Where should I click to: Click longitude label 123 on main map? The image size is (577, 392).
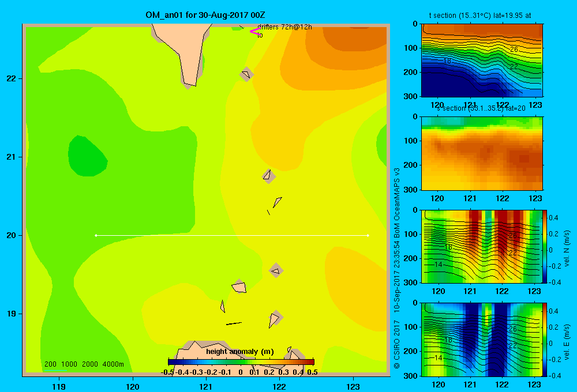(353, 386)
